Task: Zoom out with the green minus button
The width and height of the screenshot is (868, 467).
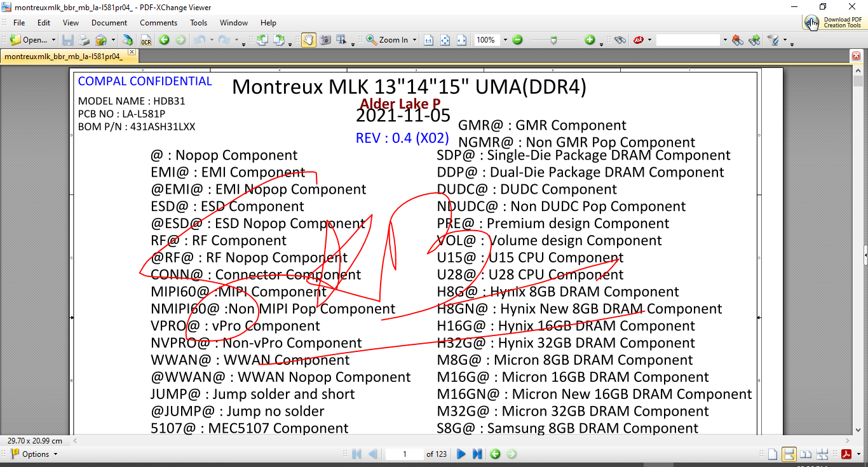Action: point(517,40)
